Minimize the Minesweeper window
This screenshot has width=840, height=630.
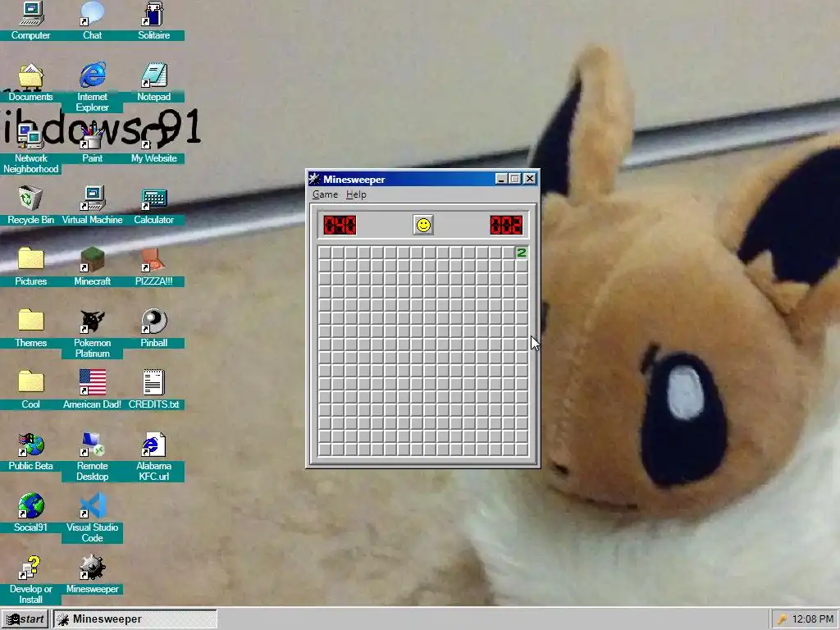(x=501, y=179)
